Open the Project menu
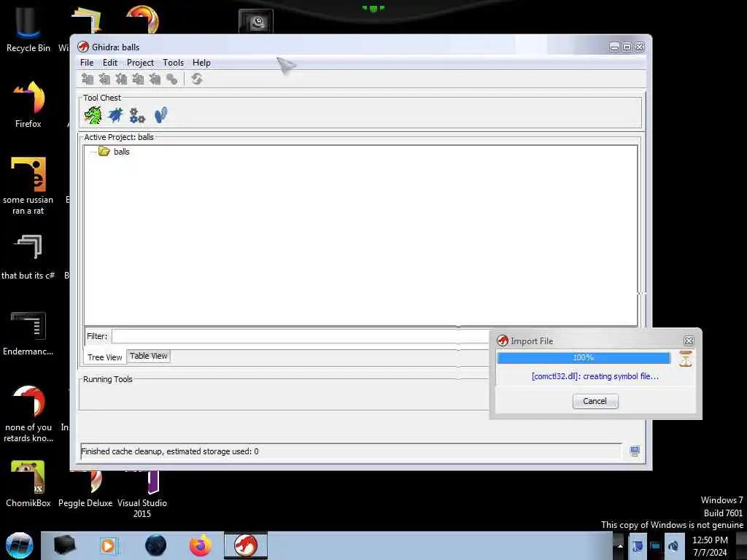 click(x=140, y=63)
